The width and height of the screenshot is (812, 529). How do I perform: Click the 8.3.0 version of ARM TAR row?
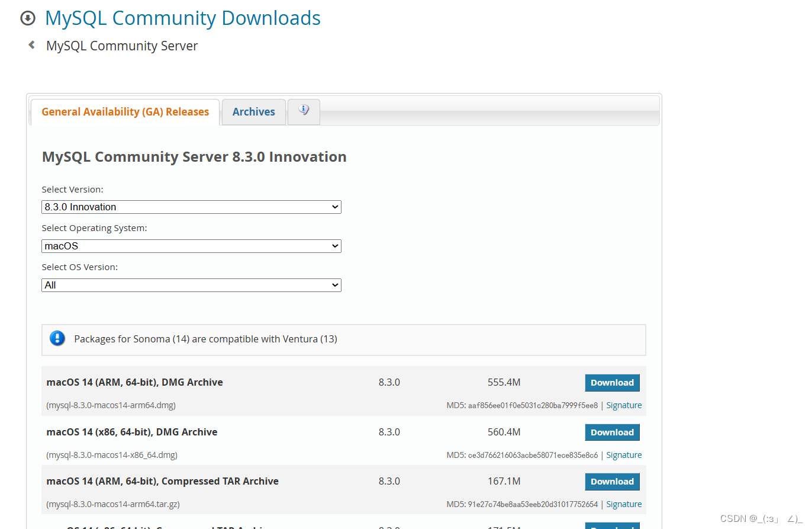389,481
